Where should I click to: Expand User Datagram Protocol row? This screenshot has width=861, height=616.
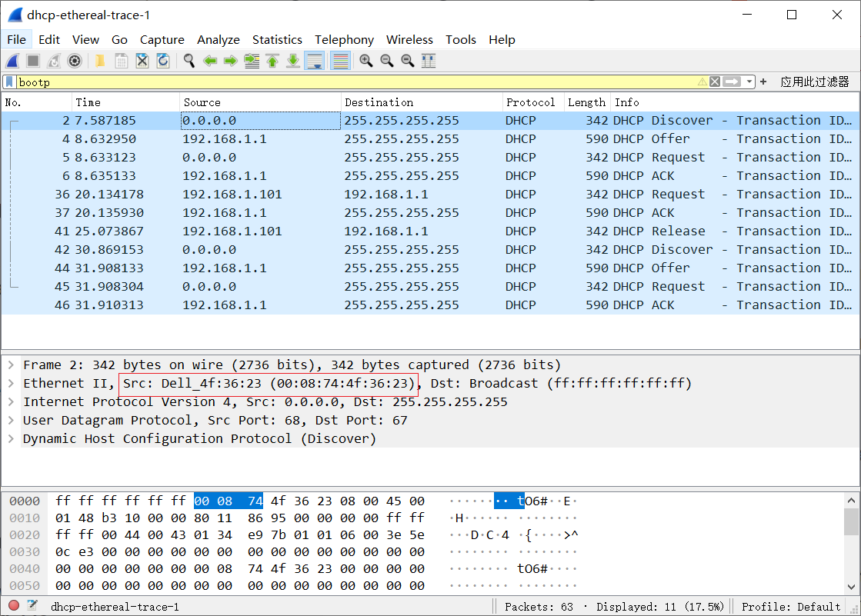click(11, 420)
